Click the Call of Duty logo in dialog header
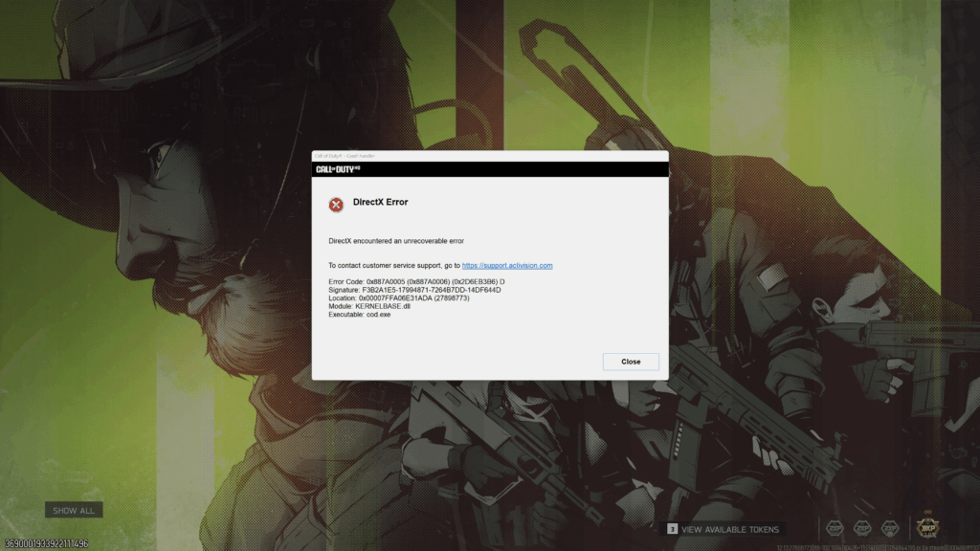The width and height of the screenshot is (980, 551). click(x=338, y=169)
